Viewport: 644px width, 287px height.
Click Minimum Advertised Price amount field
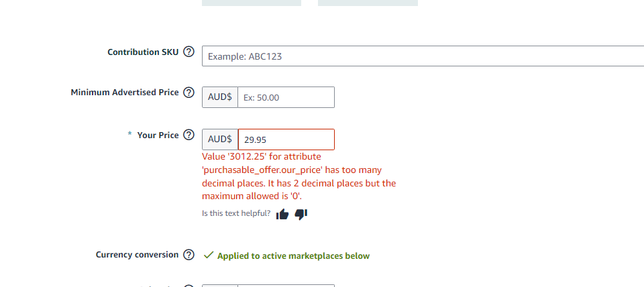[x=286, y=97]
